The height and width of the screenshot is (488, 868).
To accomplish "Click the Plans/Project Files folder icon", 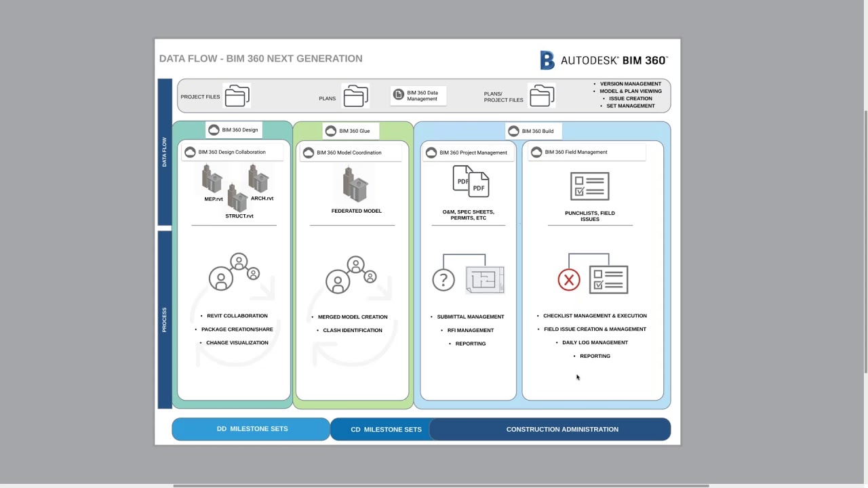I will click(x=542, y=96).
